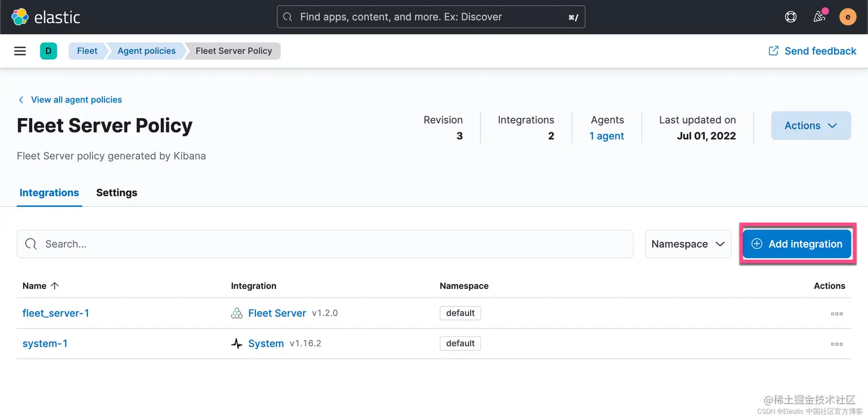
Task: Go to Fleet breadcrumb
Action: coord(87,51)
